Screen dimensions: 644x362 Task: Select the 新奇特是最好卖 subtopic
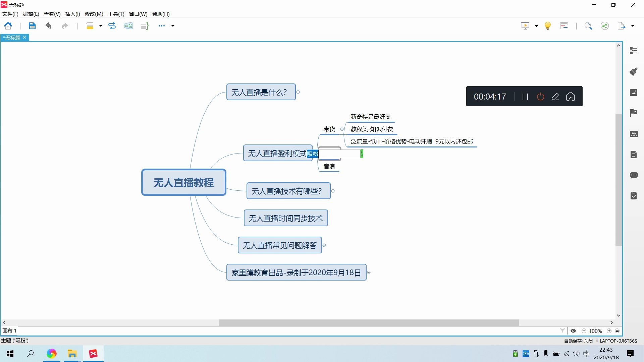coord(370,117)
